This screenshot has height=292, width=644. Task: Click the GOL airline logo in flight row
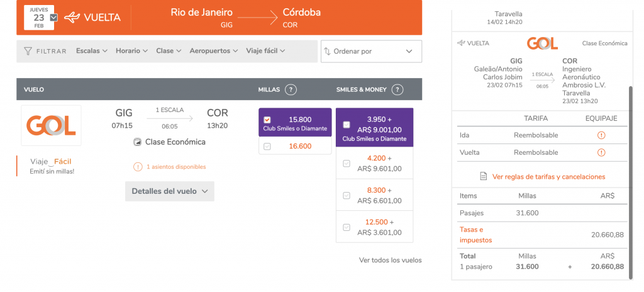coord(51,125)
